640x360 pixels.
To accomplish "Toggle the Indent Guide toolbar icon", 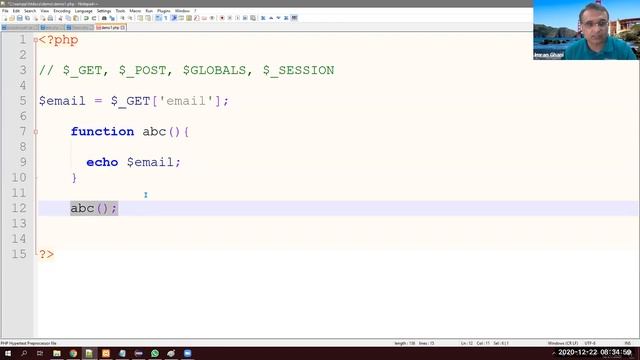I will [x=174, y=18].
